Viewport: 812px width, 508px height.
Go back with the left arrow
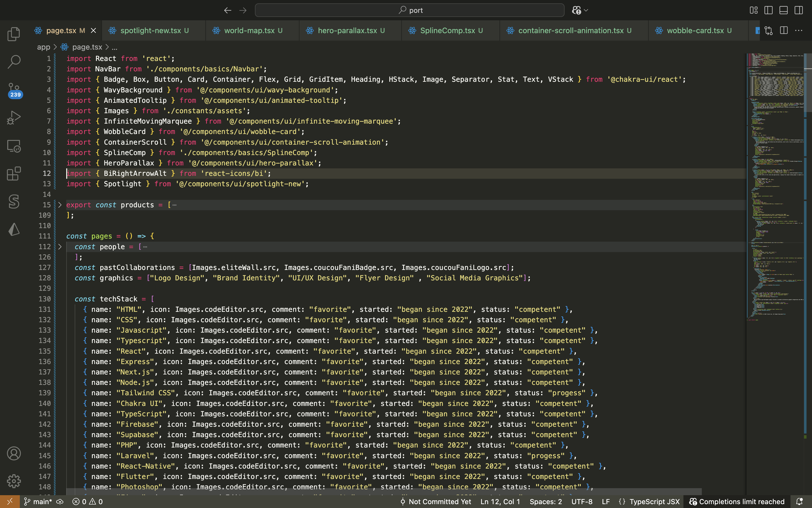pyautogui.click(x=227, y=10)
